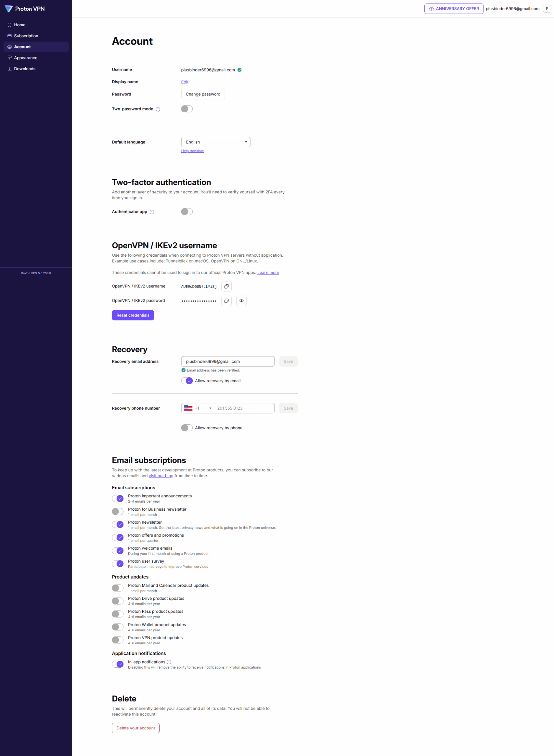This screenshot has height=756, width=554.
Task: Click username text AUE9oD60NfLLYi8j
Action: click(x=199, y=286)
